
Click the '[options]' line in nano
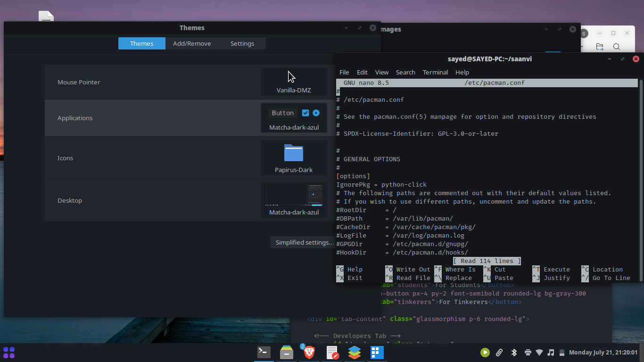(353, 176)
